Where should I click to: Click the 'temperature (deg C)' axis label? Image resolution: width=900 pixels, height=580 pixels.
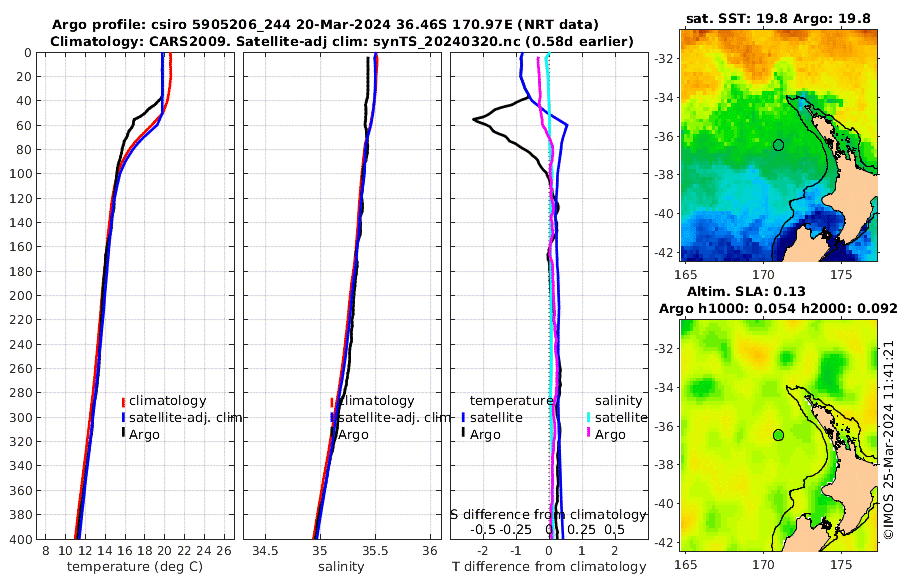(x=135, y=567)
